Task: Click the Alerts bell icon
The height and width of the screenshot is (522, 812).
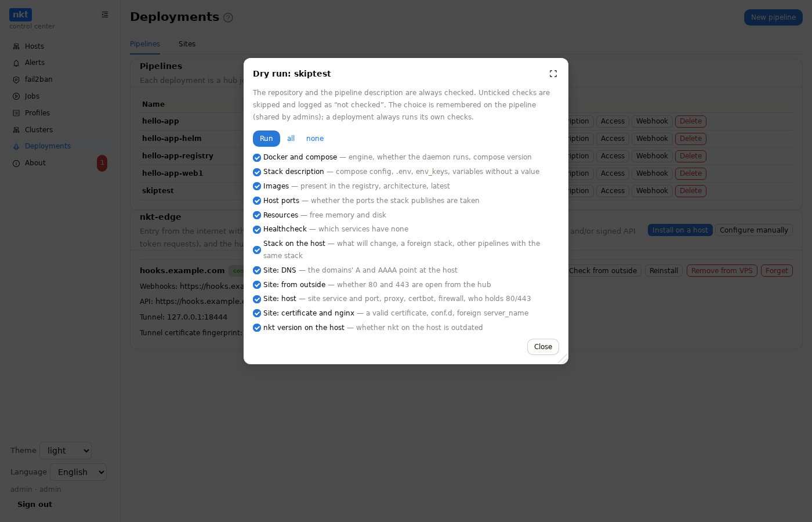Action: (16, 63)
